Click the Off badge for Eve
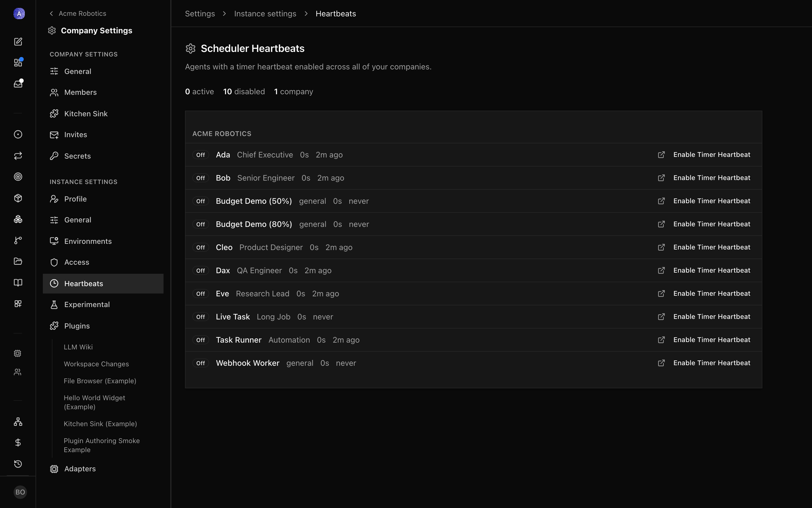This screenshot has height=508, width=812. [x=201, y=294]
